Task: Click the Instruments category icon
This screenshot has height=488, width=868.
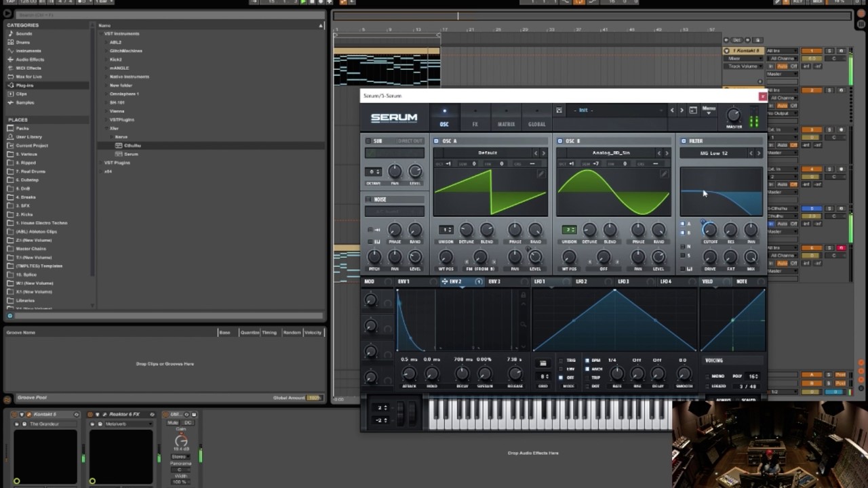Action: tap(10, 51)
